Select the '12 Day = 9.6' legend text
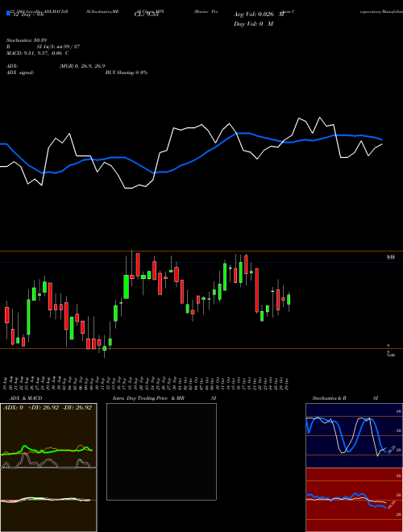The height and width of the screenshot is (532, 403). 28,15
